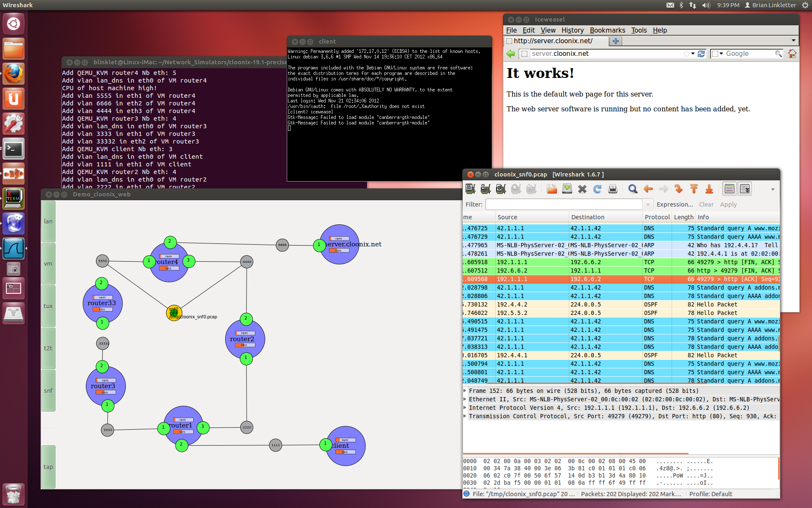Click the Expression... button in Wireshark
This screenshot has height=508, width=812.
coord(675,204)
